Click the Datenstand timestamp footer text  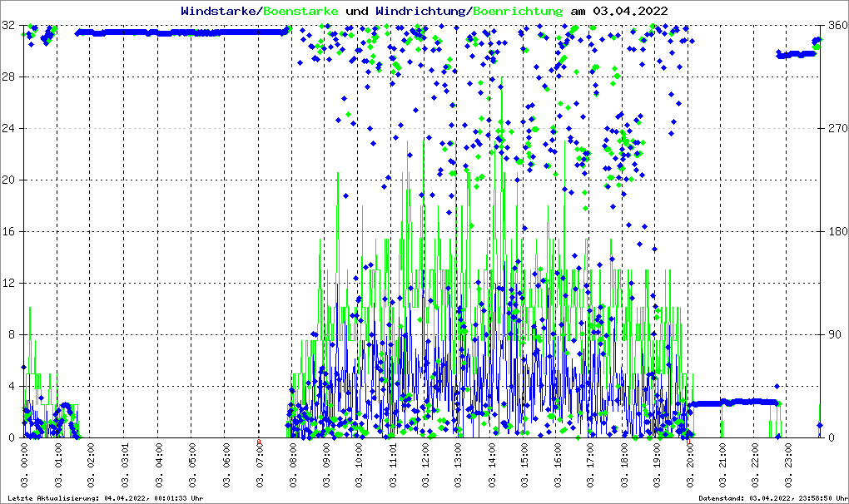[772, 498]
